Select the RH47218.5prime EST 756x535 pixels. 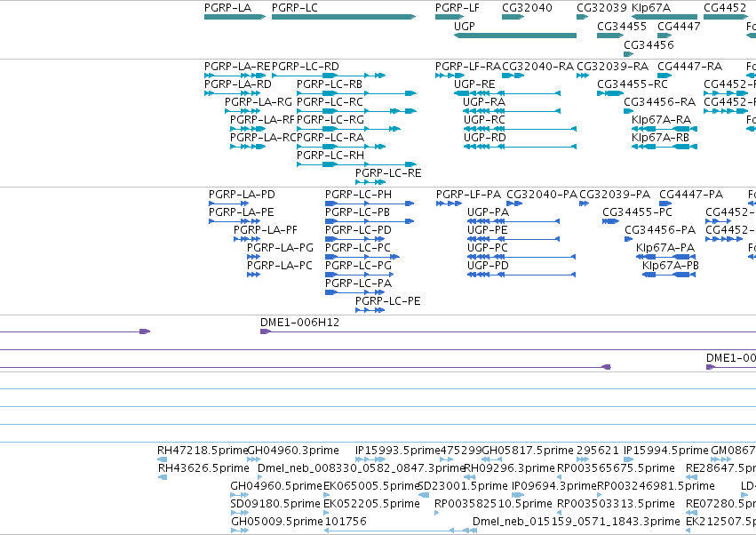(x=162, y=459)
